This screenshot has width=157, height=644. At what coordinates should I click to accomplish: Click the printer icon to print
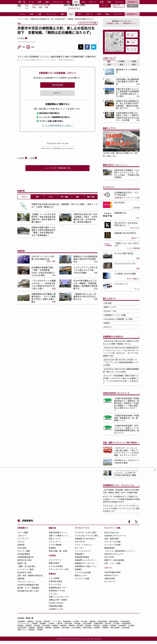pos(28,47)
